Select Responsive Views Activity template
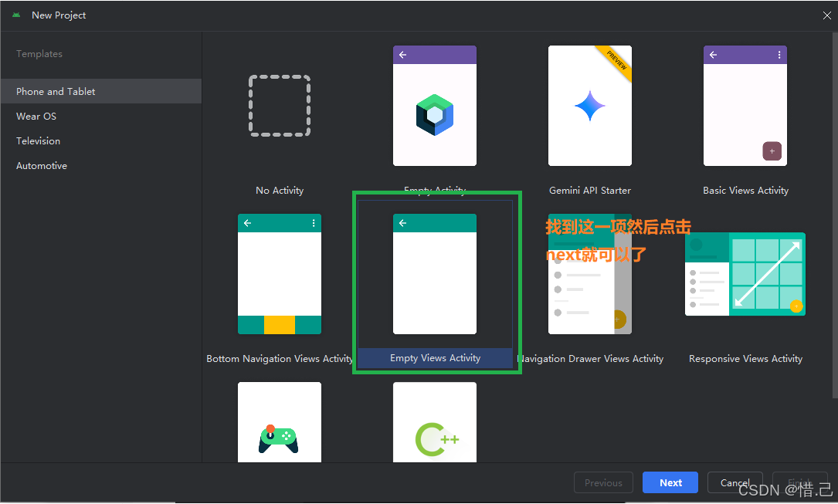 (x=745, y=274)
